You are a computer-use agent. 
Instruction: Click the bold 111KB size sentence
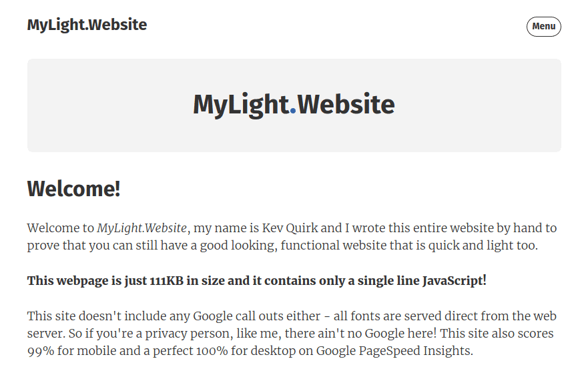click(256, 281)
